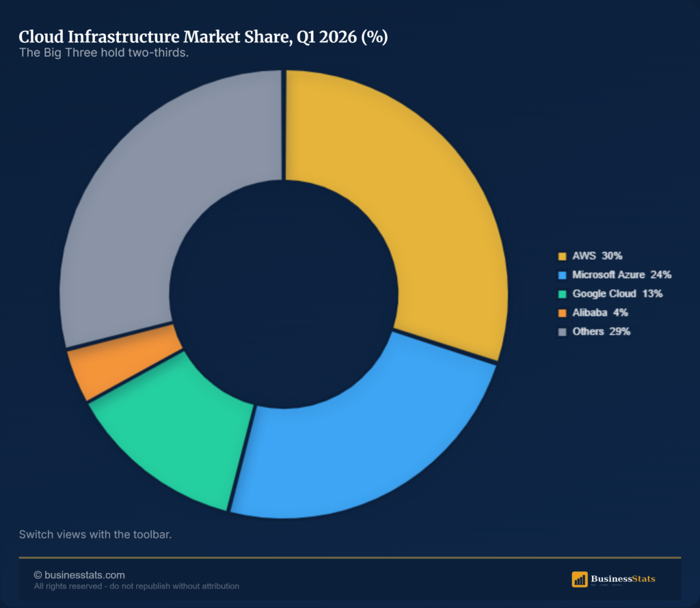Select the 'Others 29%' legend label
This screenshot has height=608, width=700.
click(x=602, y=331)
